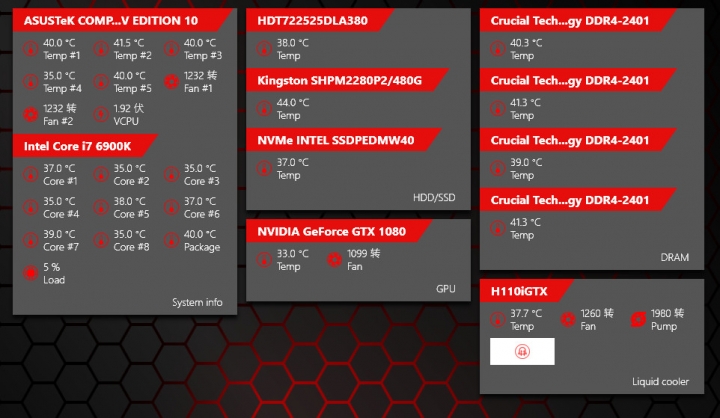This screenshot has width=720, height=418.
Task: Click the thermometer icon beside Temp #3
Action: point(171,49)
